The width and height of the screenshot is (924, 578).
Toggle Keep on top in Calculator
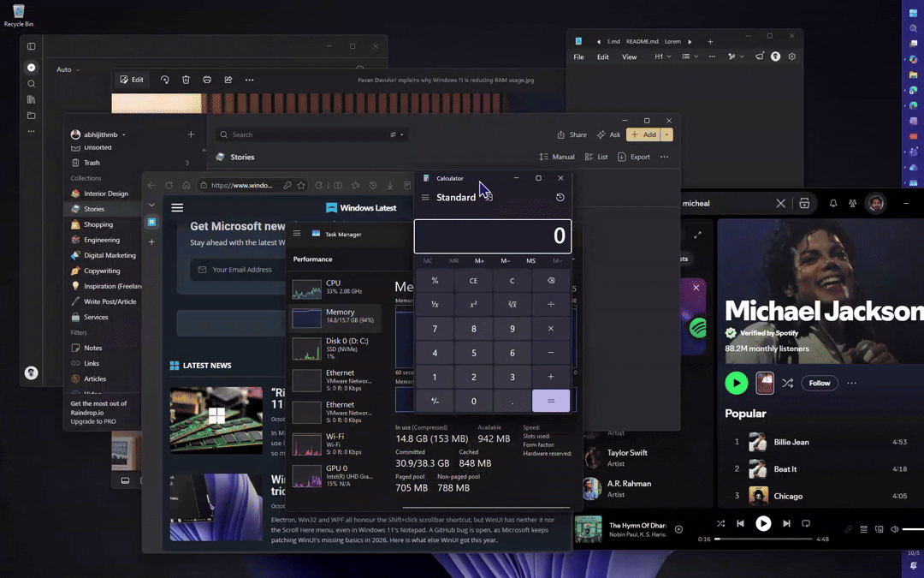pos(489,198)
